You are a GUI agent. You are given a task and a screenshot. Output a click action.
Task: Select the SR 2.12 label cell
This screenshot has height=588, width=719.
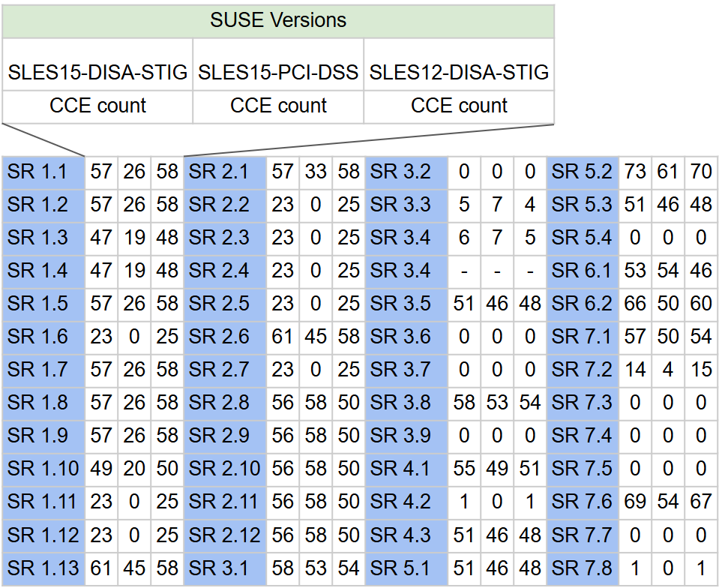click(x=225, y=535)
